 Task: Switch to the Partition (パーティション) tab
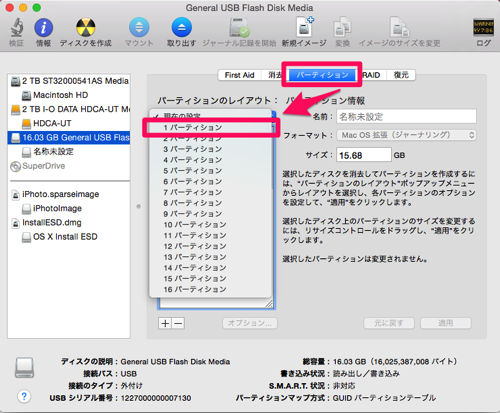pos(322,75)
